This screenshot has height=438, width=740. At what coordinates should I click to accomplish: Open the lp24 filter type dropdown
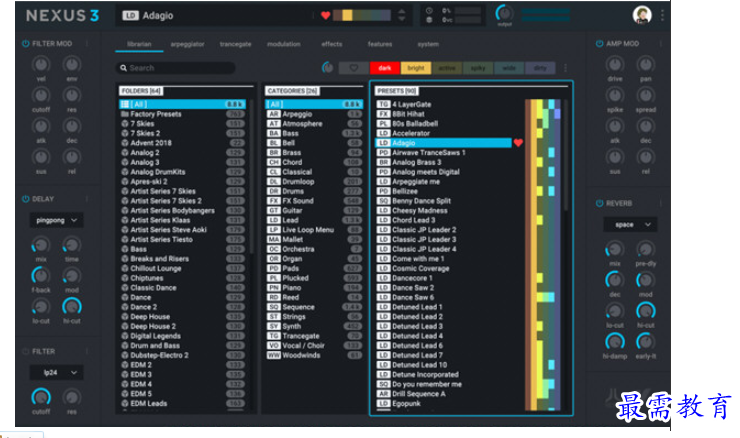coord(57,372)
